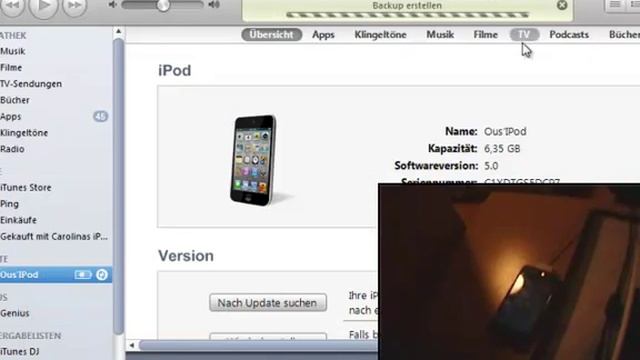The height and width of the screenshot is (360, 640).
Task: Click the high volume speaker icon
Action: pyautogui.click(x=214, y=5)
